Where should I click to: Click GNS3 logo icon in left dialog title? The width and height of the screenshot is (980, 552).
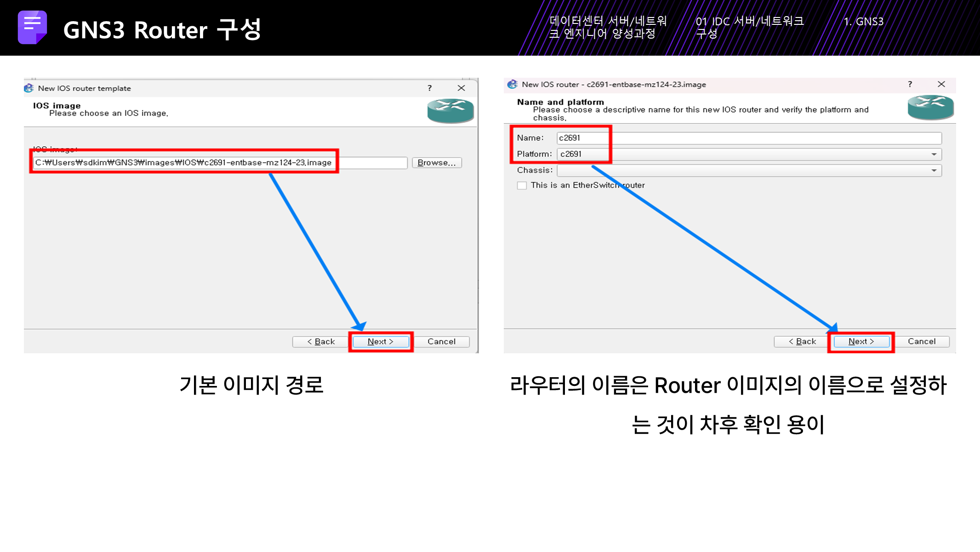pos(29,88)
